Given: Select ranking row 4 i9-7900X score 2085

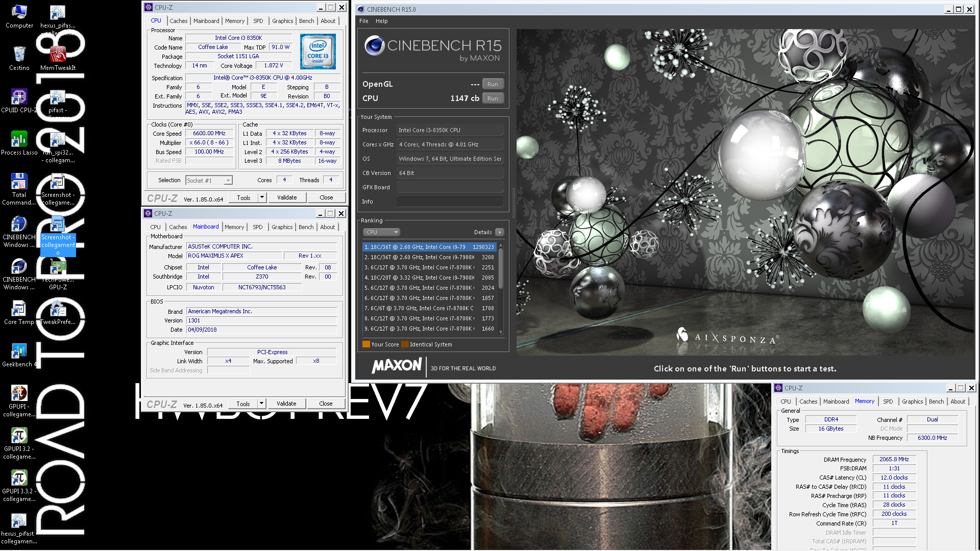Looking at the screenshot, I should (x=429, y=278).
